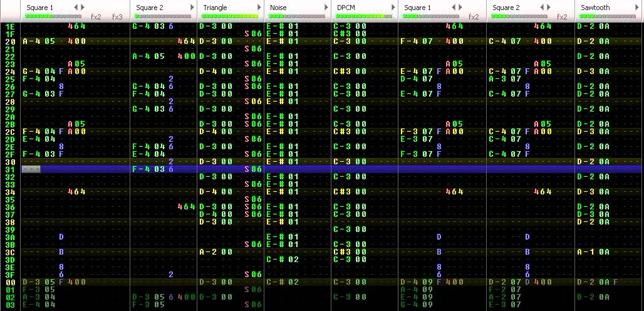
Task: Remove an effect column from first Square 1
Action: pos(76,8)
